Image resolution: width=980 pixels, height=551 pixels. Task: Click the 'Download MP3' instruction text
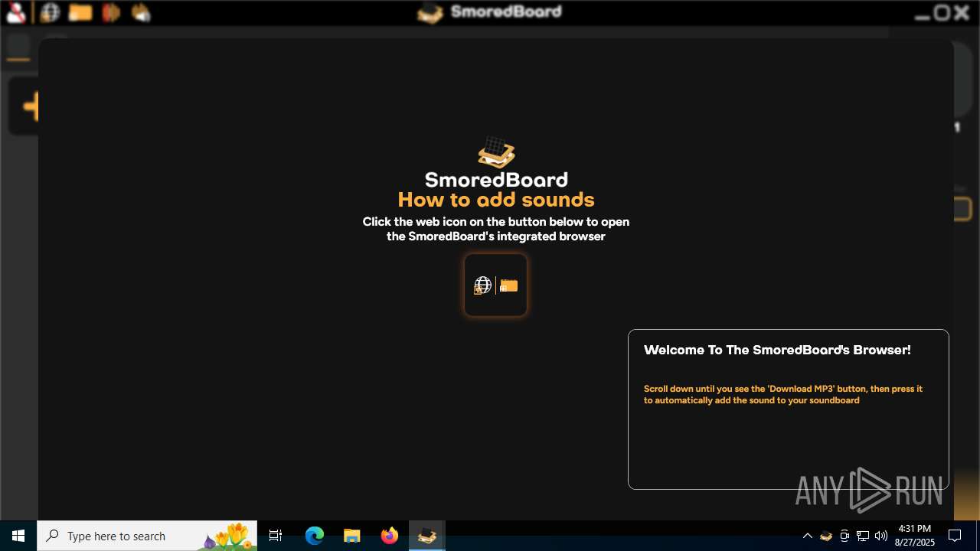click(783, 394)
